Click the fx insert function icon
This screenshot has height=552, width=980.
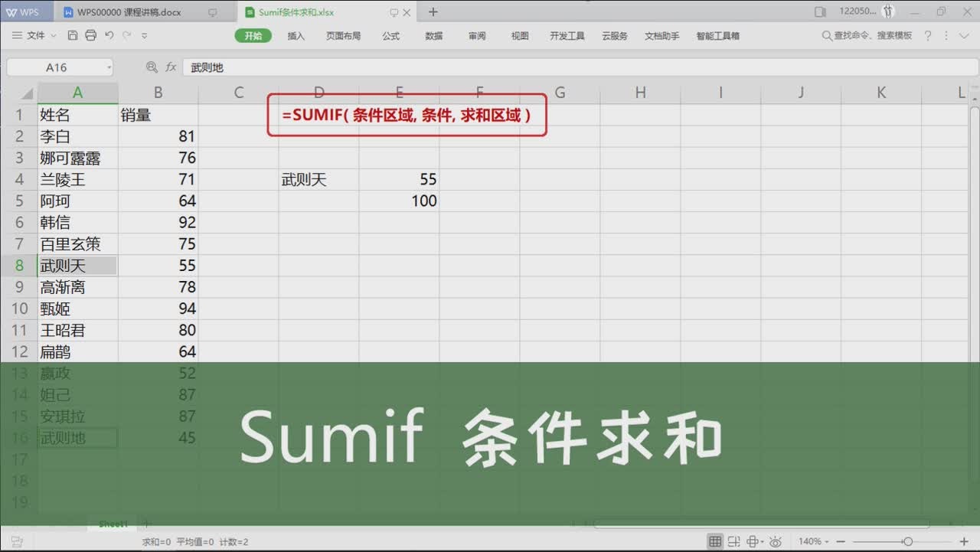(171, 67)
